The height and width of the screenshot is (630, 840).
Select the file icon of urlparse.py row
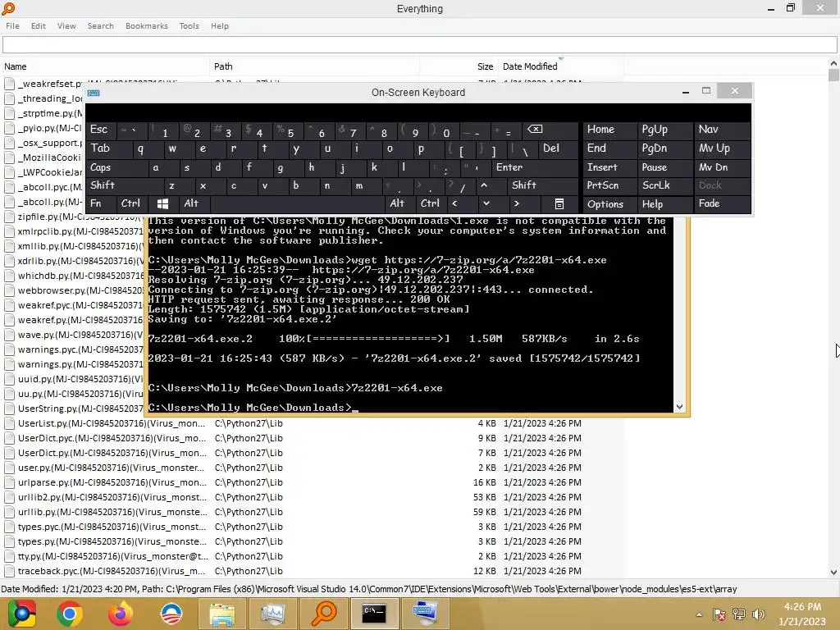9,482
